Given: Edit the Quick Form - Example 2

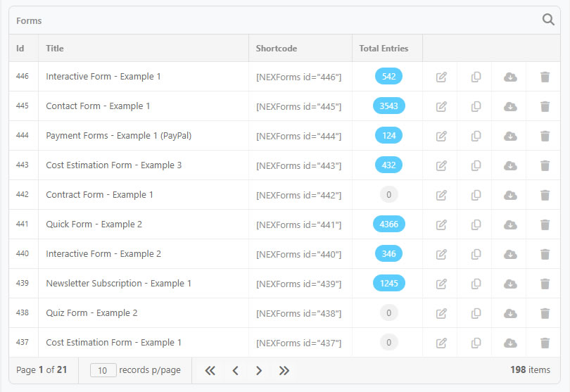Looking at the screenshot, I should (x=441, y=225).
